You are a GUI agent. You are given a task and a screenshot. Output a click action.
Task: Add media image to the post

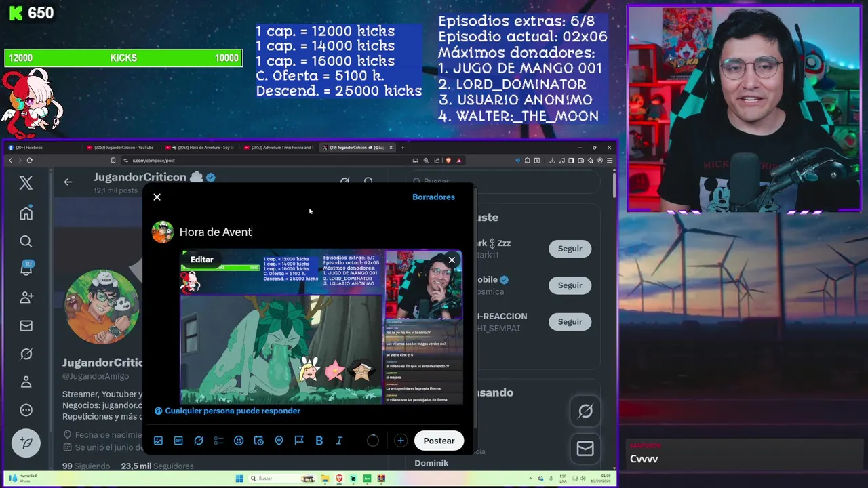[158, 441]
